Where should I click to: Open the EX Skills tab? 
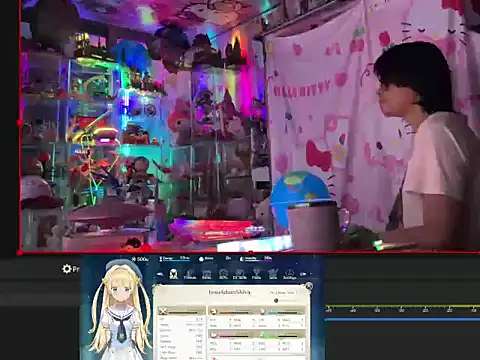point(239,274)
